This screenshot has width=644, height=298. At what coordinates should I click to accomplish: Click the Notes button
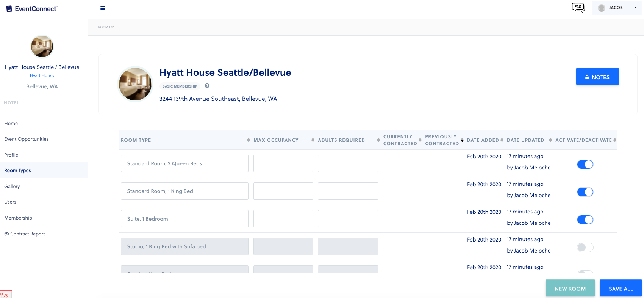point(597,77)
